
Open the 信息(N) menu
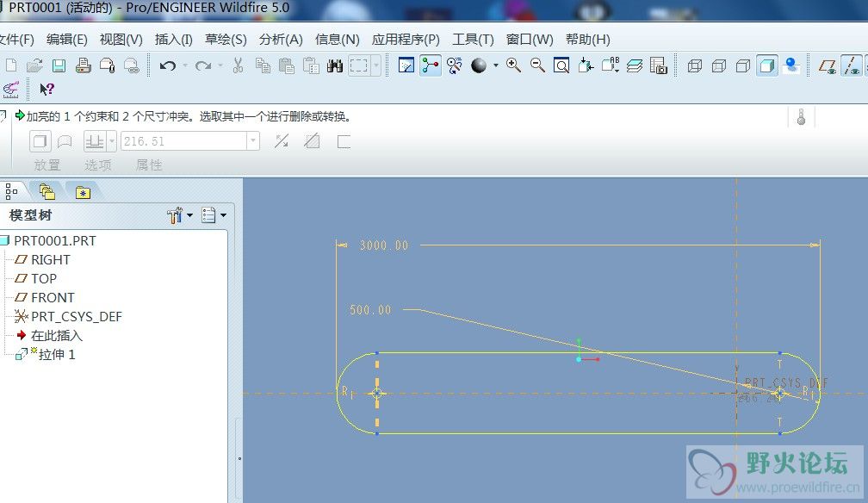click(x=338, y=40)
